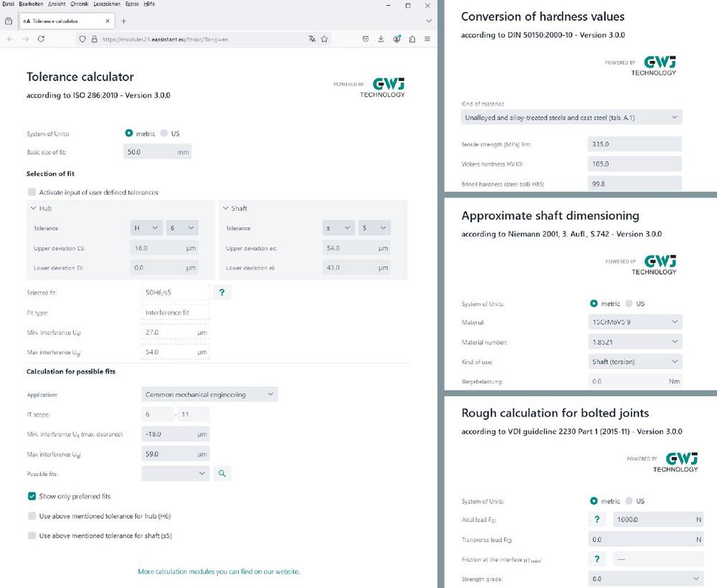Open the hub tolerance letter H dropdown
The image size is (717, 588).
click(x=146, y=228)
